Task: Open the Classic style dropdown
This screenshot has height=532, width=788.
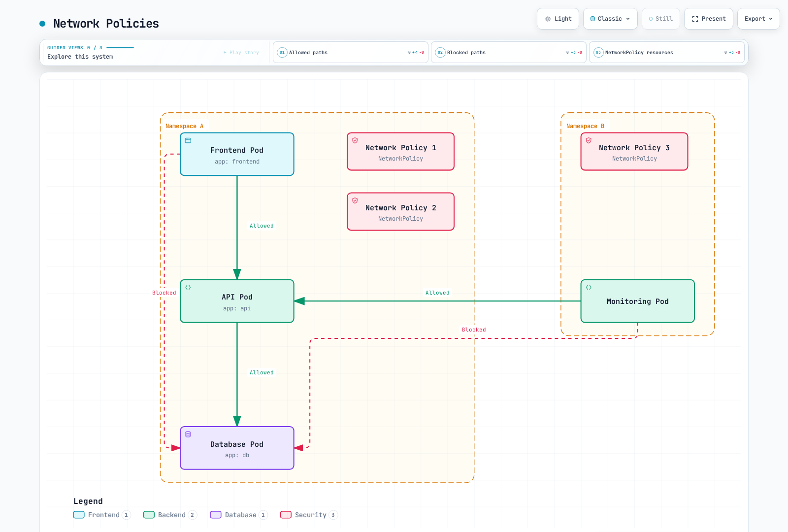Action: (x=610, y=19)
